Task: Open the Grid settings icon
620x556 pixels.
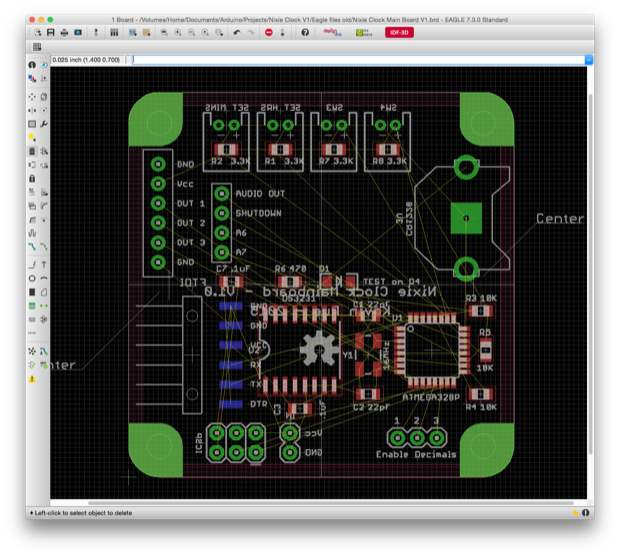Action: pyautogui.click(x=37, y=47)
